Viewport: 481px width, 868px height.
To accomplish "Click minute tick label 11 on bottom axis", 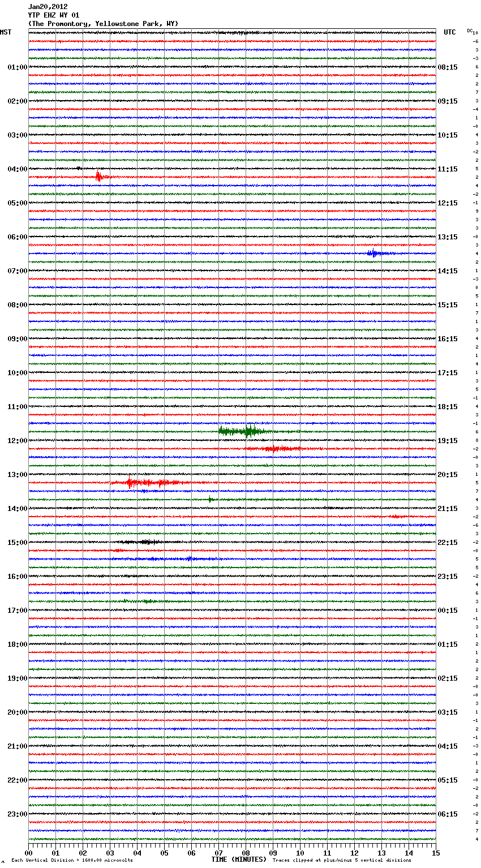I will pyautogui.click(x=327, y=853).
